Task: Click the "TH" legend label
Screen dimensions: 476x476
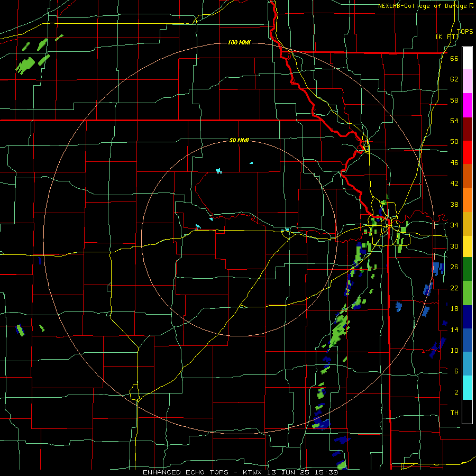Action: 454,413
